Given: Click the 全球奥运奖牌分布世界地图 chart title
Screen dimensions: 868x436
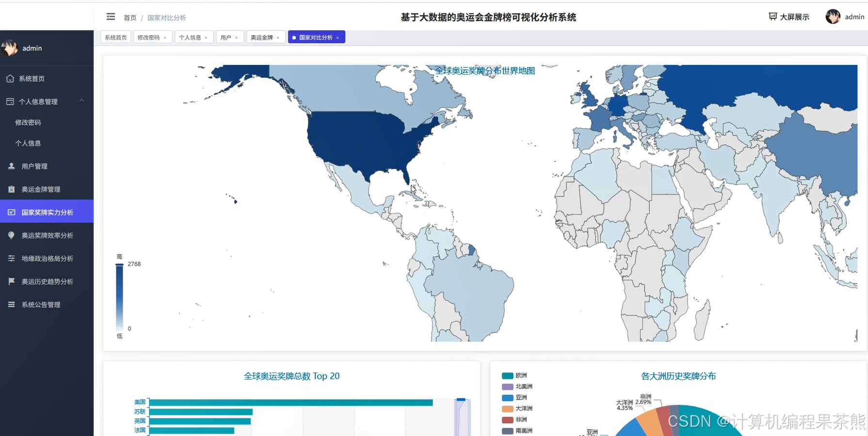Looking at the screenshot, I should click(x=485, y=71).
